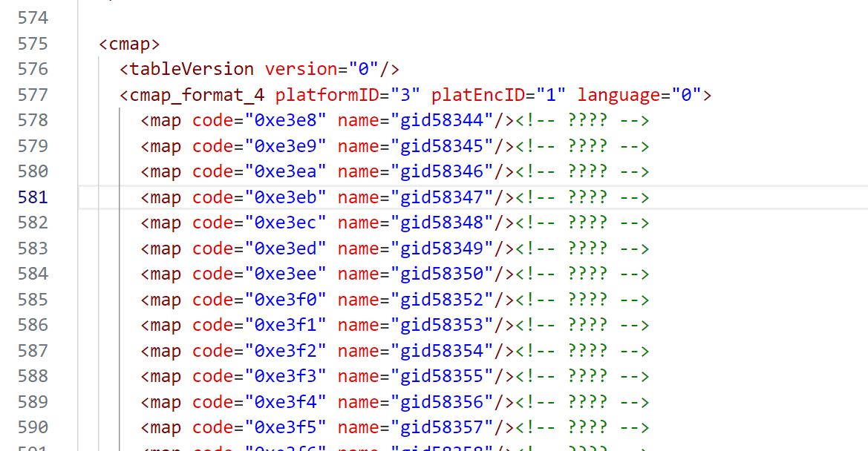Place cursor on code value "0xe3e8"
Image resolution: width=868 pixels, height=451 pixels.
286,120
